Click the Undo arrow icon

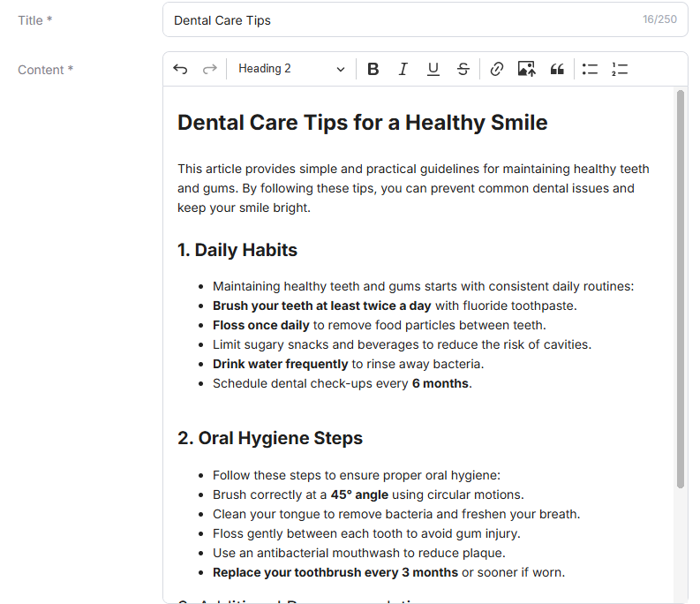180,69
